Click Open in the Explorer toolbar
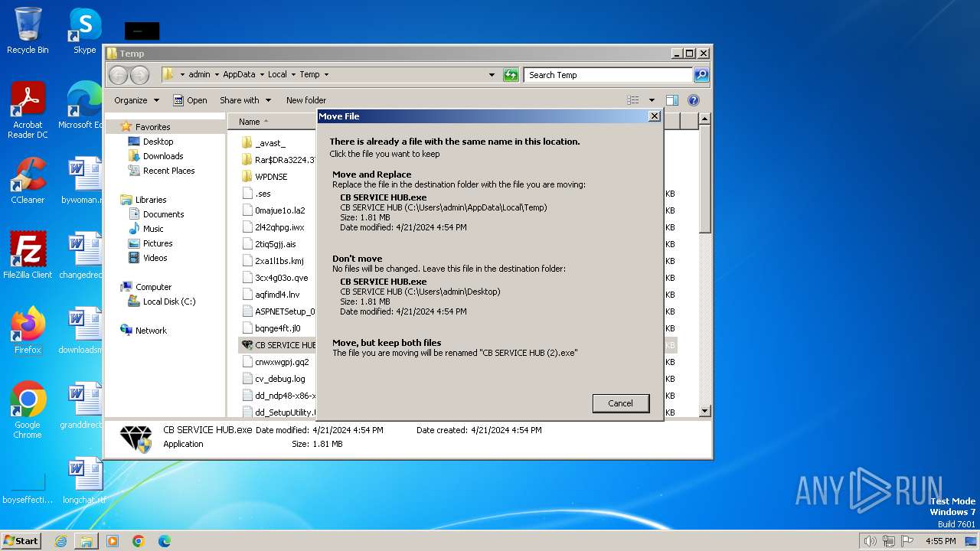Screen dimensions: 980x551 190,100
